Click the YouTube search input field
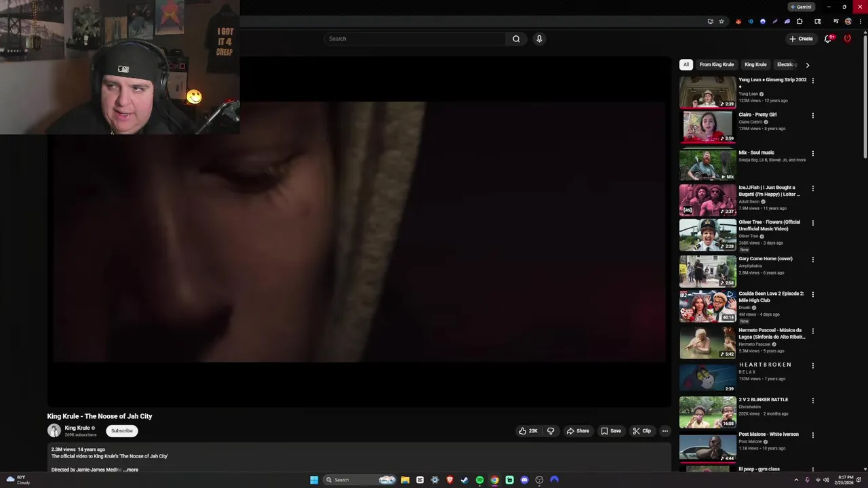The width and height of the screenshot is (868, 488). tap(415, 39)
